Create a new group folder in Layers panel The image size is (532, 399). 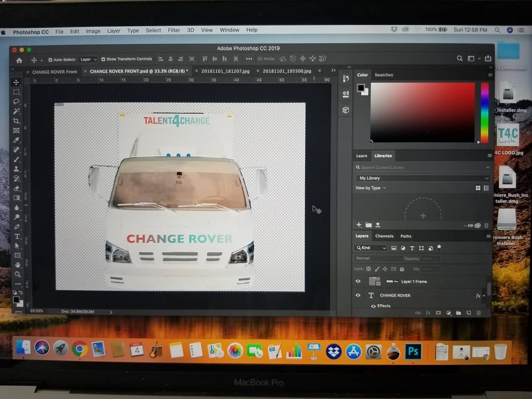click(x=459, y=313)
